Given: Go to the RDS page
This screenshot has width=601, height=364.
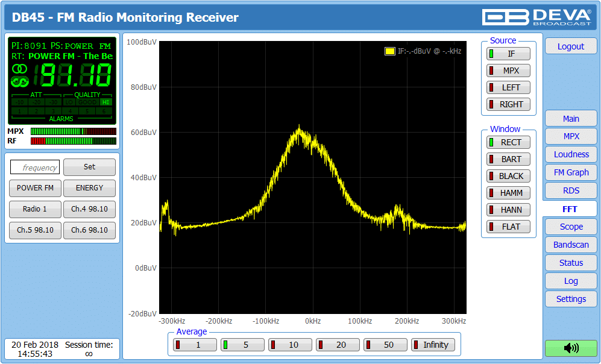Looking at the screenshot, I should coord(571,190).
